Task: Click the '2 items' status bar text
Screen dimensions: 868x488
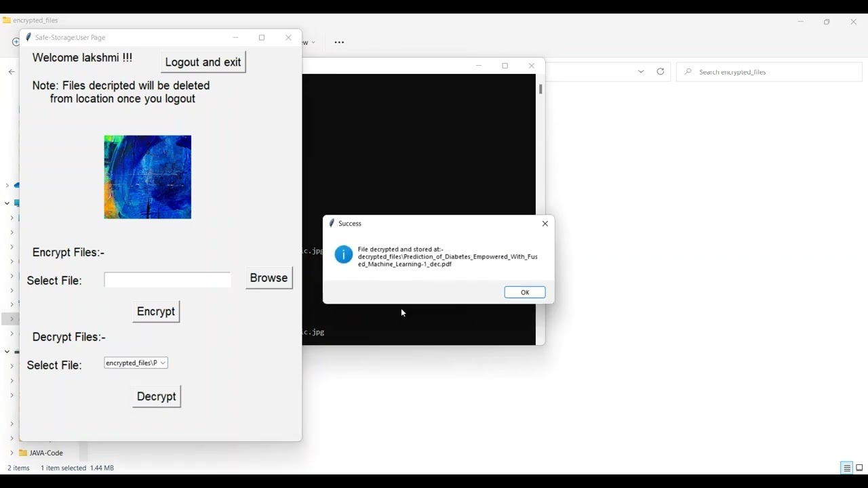Action: click(x=19, y=468)
